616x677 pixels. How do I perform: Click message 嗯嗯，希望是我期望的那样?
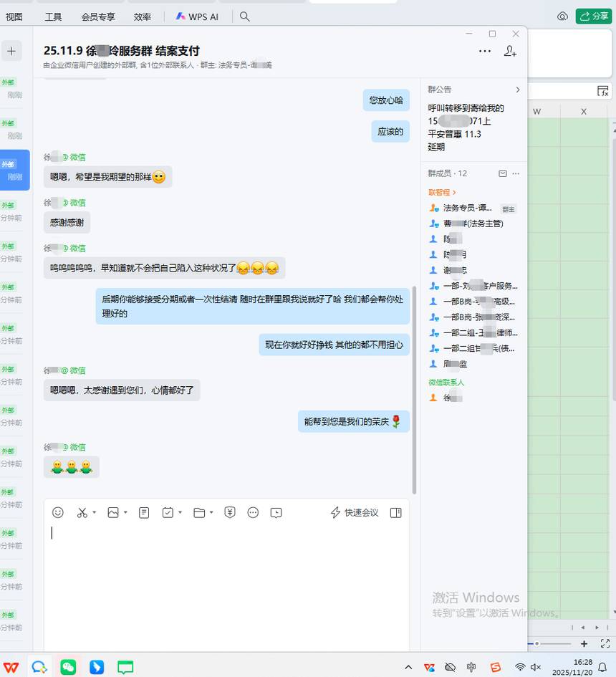click(x=108, y=177)
